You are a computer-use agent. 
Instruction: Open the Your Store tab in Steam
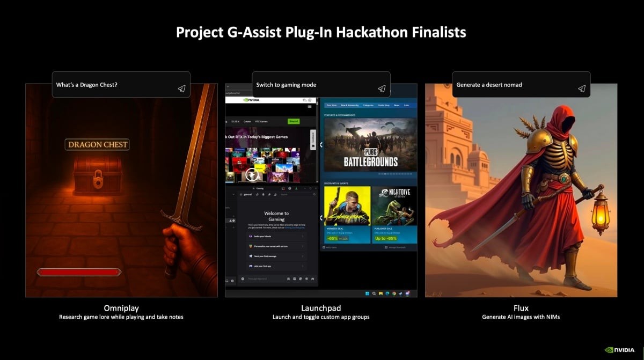click(332, 105)
